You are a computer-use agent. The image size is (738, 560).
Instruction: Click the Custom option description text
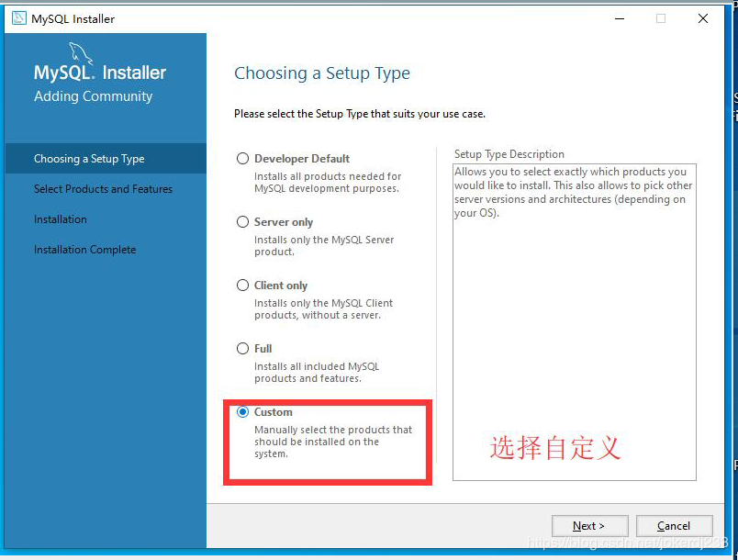pyautogui.click(x=333, y=442)
